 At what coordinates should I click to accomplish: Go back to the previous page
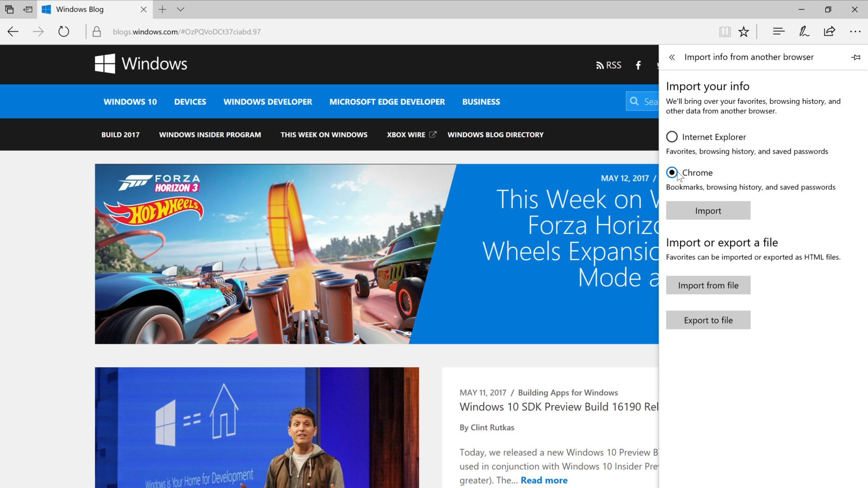(x=13, y=32)
